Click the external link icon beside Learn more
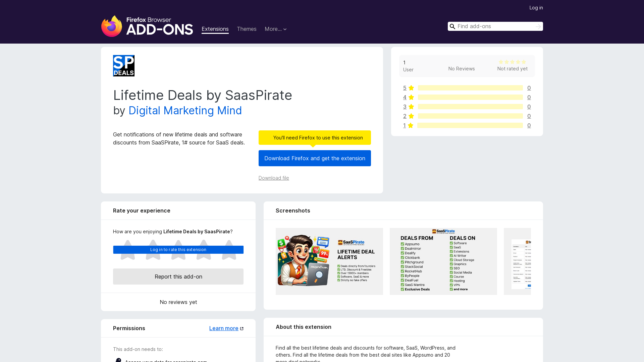The image size is (644, 362). pyautogui.click(x=242, y=328)
